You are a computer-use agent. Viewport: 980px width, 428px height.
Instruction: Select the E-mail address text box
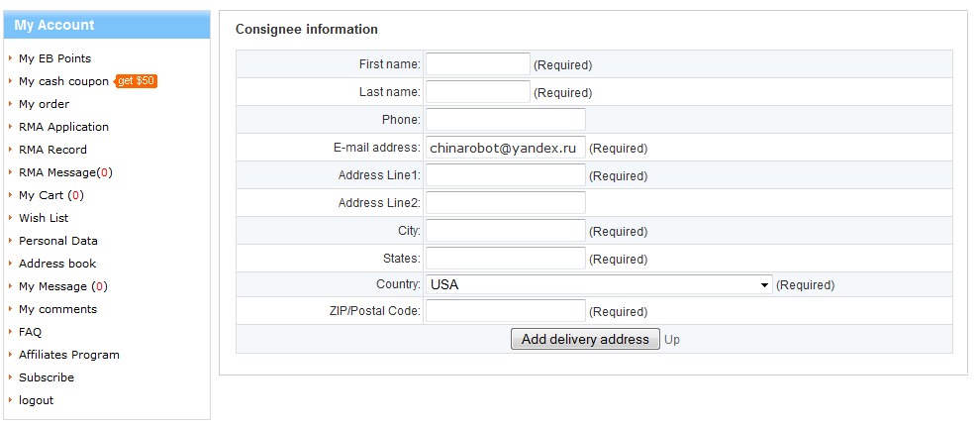(x=505, y=148)
